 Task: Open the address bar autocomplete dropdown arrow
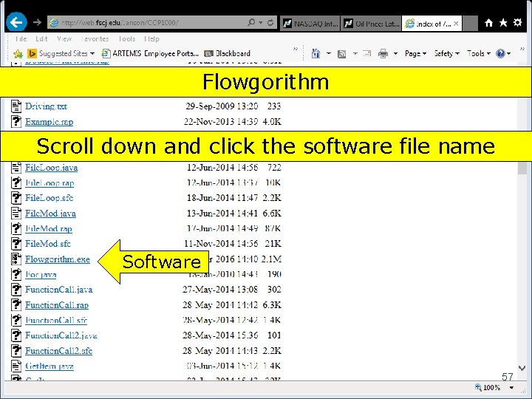pyautogui.click(x=261, y=23)
